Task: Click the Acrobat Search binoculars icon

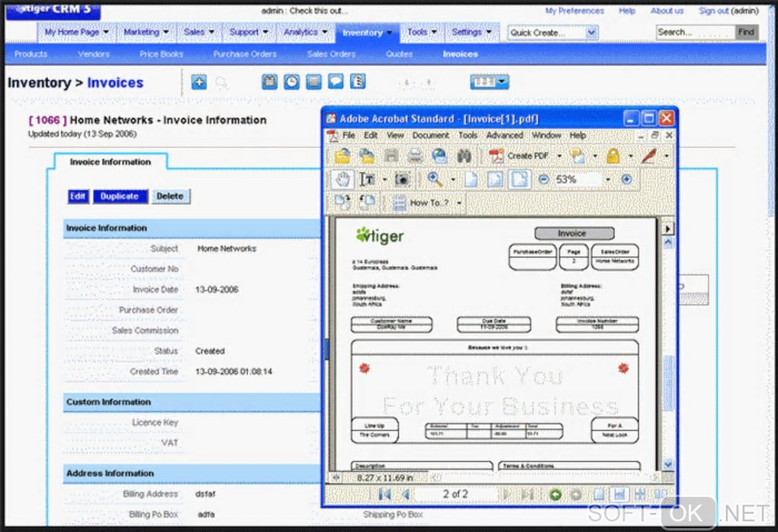Action: pyautogui.click(x=464, y=156)
